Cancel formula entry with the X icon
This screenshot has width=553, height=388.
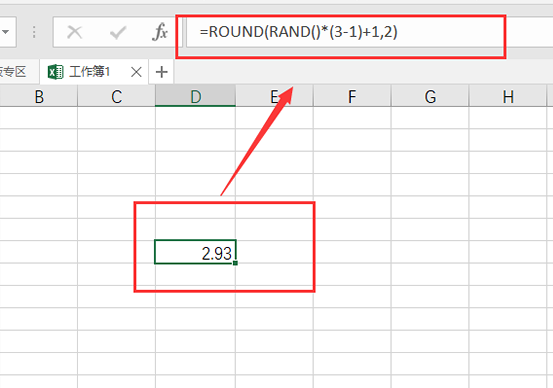pyautogui.click(x=74, y=32)
